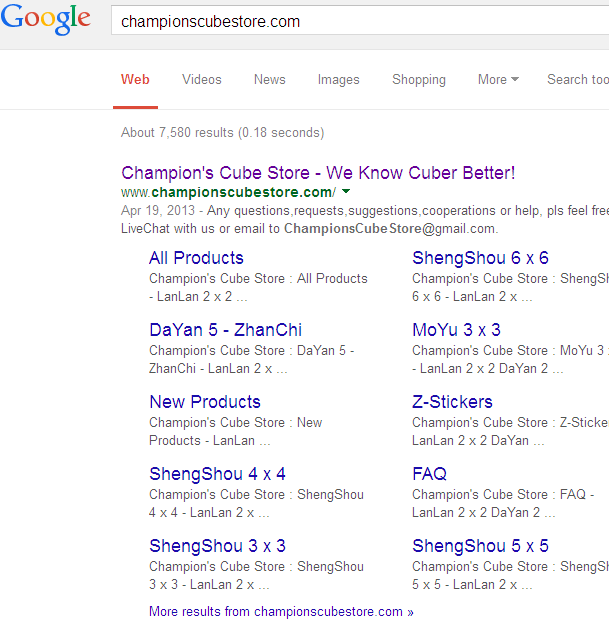The width and height of the screenshot is (609, 624).
Task: Open the New Products sitelink
Action: pyautogui.click(x=205, y=402)
